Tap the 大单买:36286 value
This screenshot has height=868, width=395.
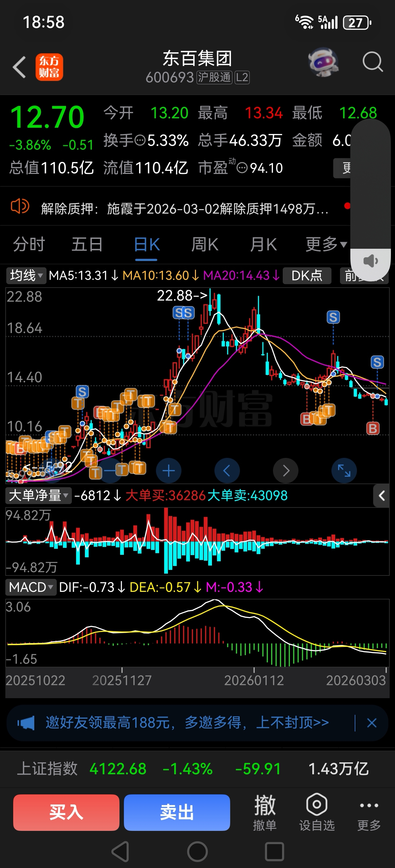pyautogui.click(x=165, y=496)
